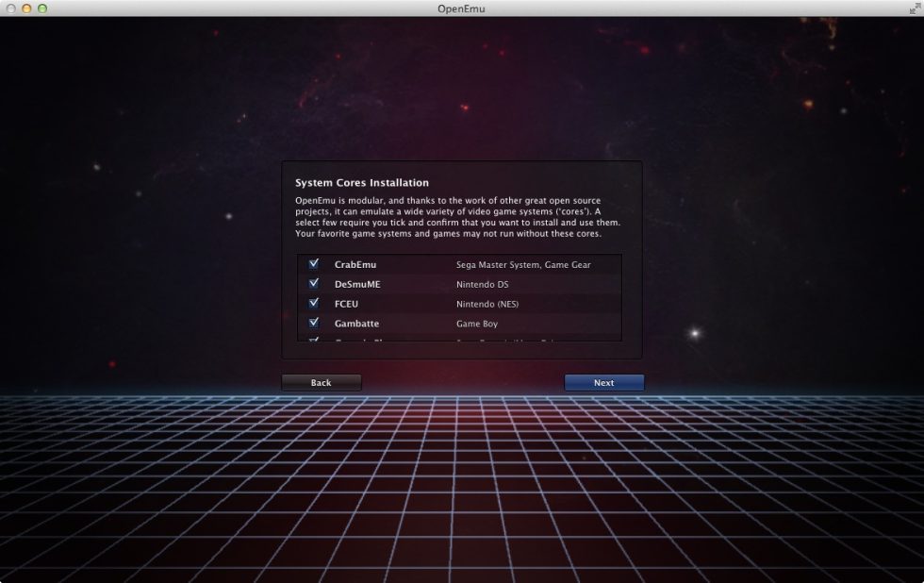Click 'Sega Master System, Game Gear' text
The image size is (924, 583).
[x=523, y=265]
